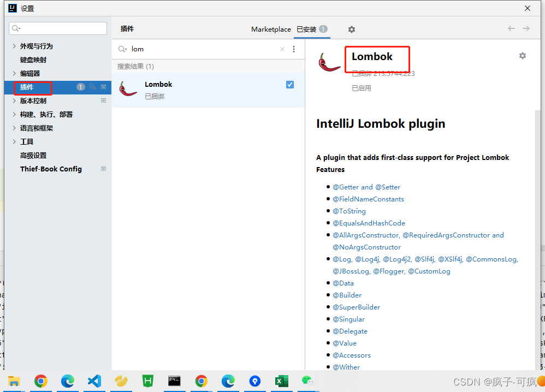Image resolution: width=545 pixels, height=392 pixels.
Task: Open the @Wither link
Action: 346,367
